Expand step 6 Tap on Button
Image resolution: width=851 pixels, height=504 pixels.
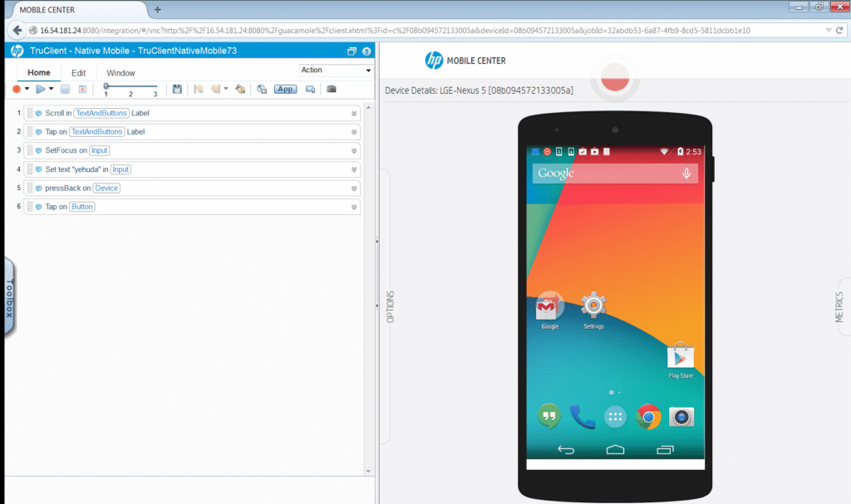point(354,207)
